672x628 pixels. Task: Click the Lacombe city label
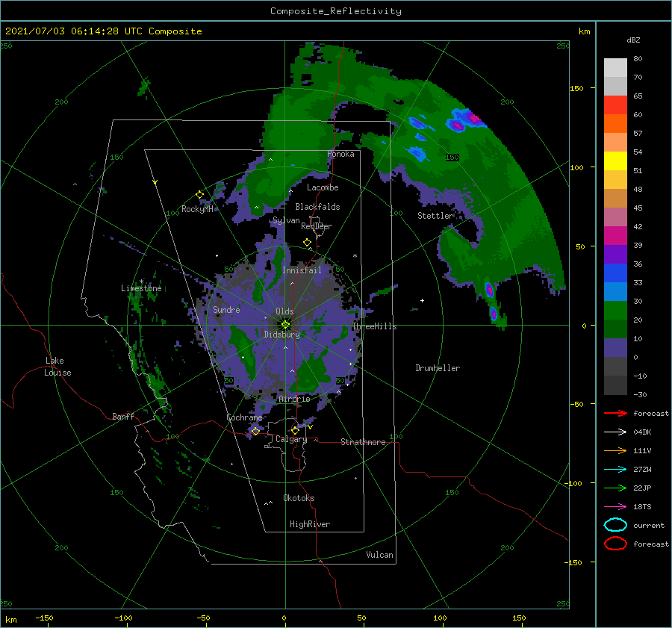click(323, 187)
